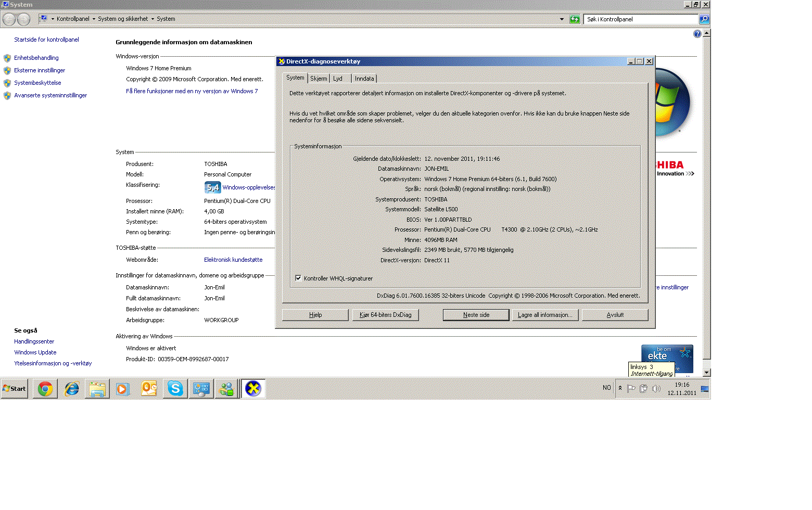This screenshot has width=812, height=510.
Task: Show hidden tray icons arrow
Action: (x=620, y=388)
